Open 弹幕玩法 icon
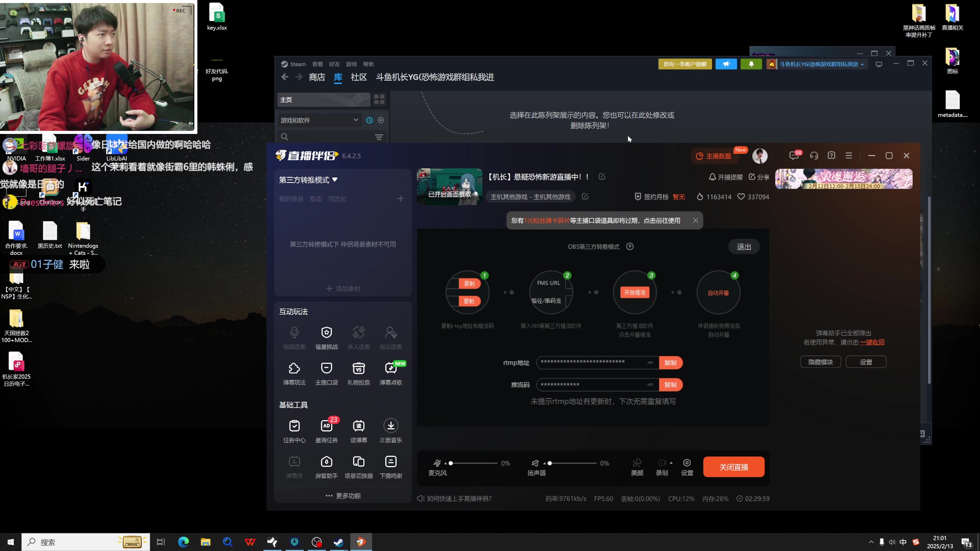Viewport: 980px width, 551px height. 294,373
